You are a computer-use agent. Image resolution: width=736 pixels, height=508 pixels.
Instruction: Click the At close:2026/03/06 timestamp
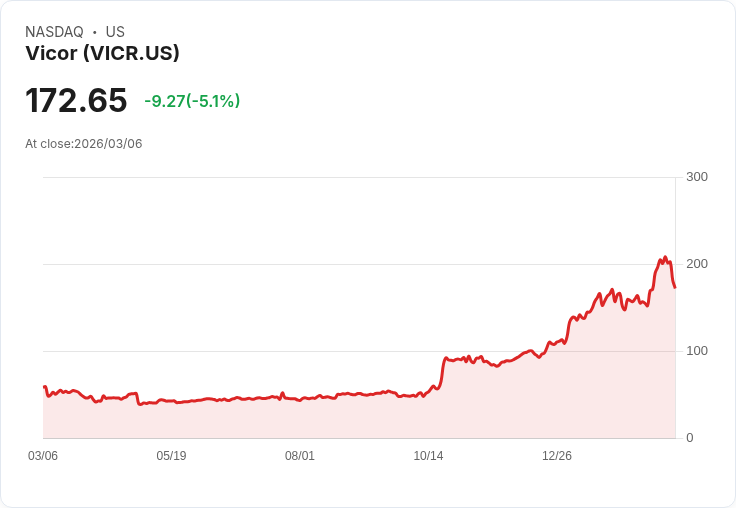84,144
